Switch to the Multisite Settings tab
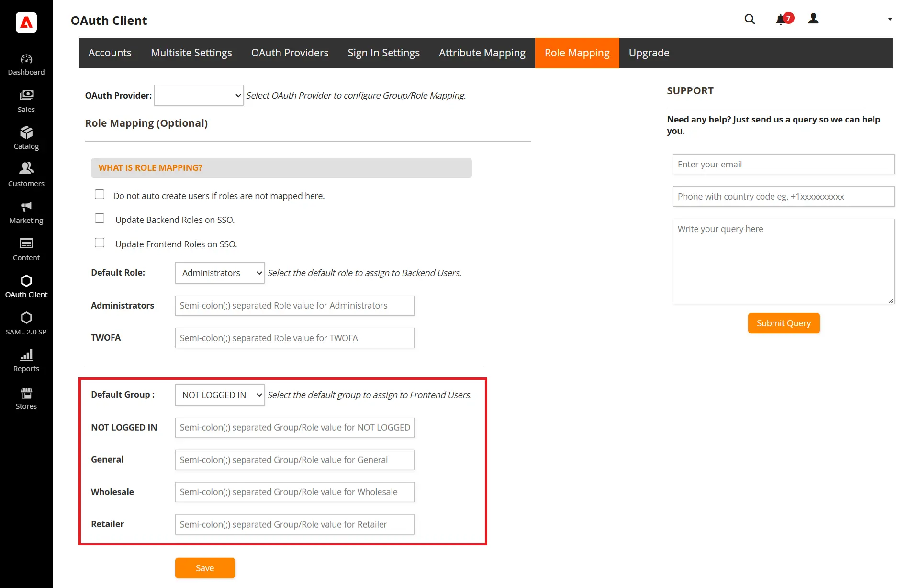This screenshot has width=919, height=588. [x=191, y=53]
